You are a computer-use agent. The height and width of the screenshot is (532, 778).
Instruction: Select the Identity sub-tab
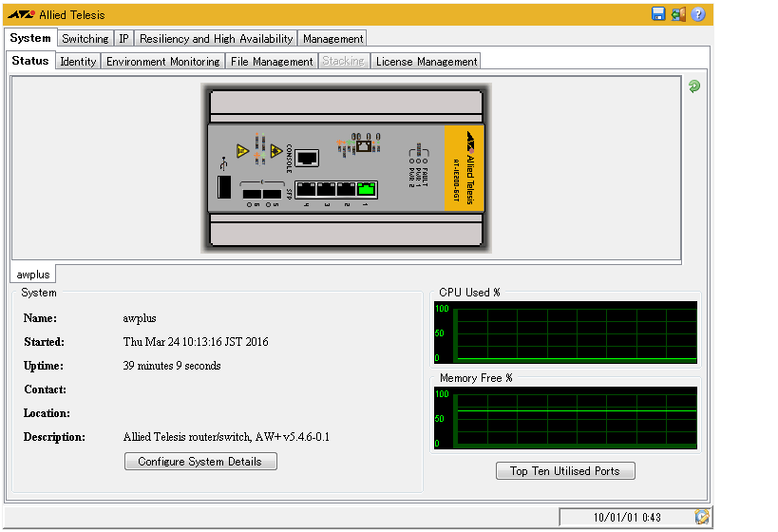[78, 62]
